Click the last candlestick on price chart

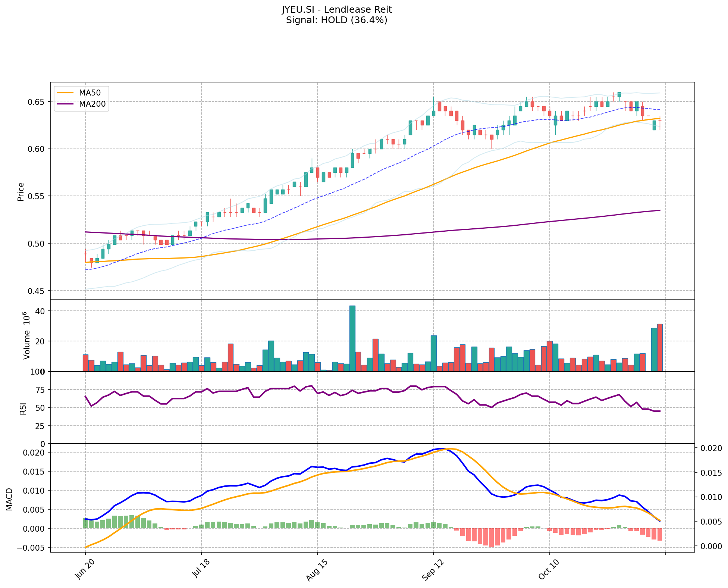(x=660, y=121)
